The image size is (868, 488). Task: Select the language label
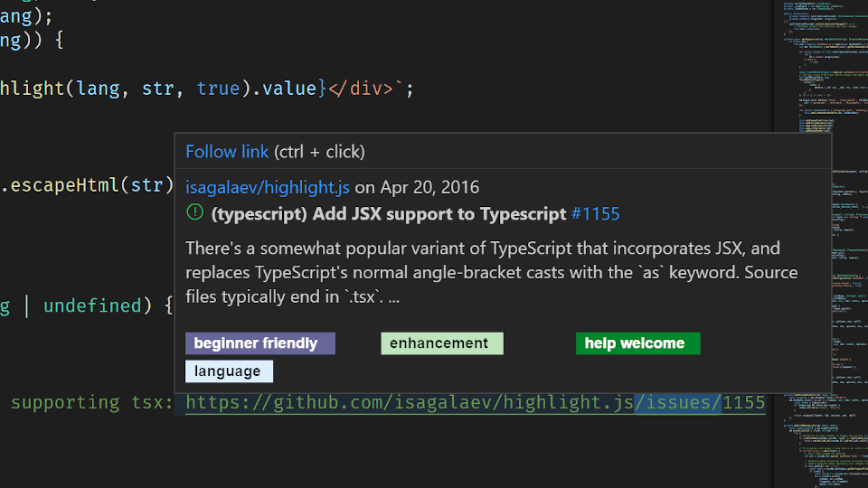click(229, 371)
